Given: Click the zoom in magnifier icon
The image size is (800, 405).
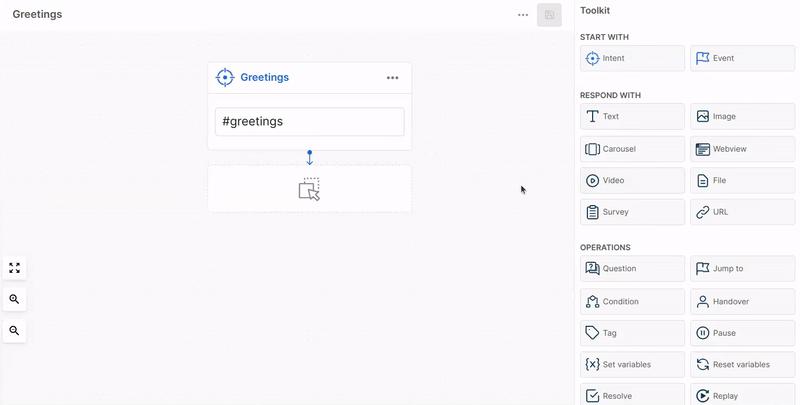Looking at the screenshot, I should [x=14, y=299].
